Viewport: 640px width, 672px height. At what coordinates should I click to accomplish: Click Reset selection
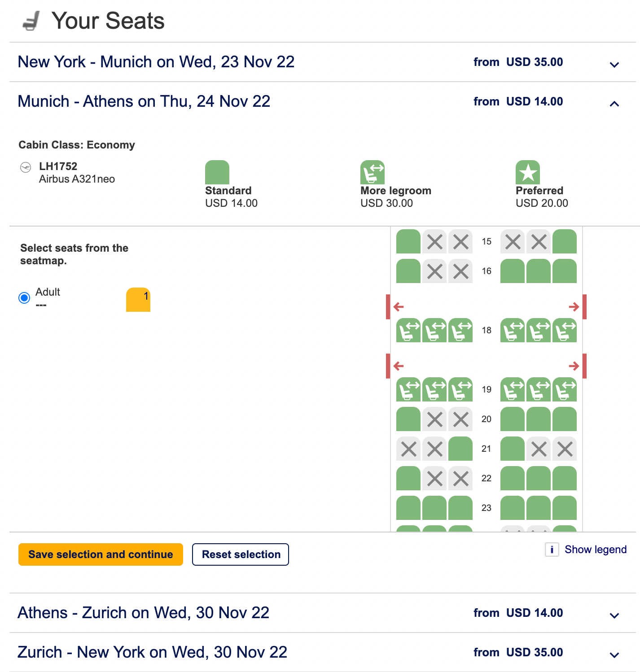pyautogui.click(x=241, y=554)
